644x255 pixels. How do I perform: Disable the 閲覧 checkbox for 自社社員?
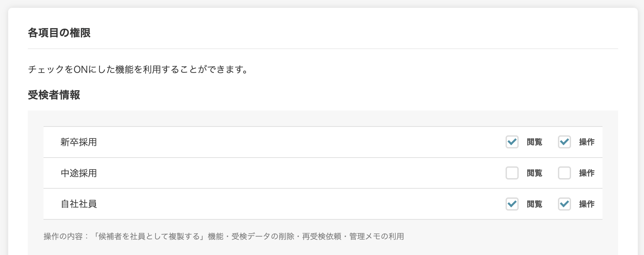512,204
